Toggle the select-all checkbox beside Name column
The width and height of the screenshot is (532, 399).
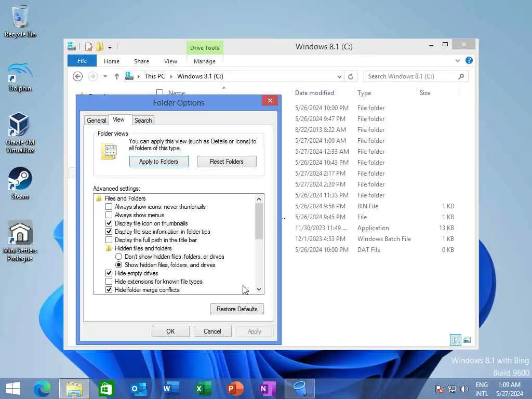click(159, 92)
